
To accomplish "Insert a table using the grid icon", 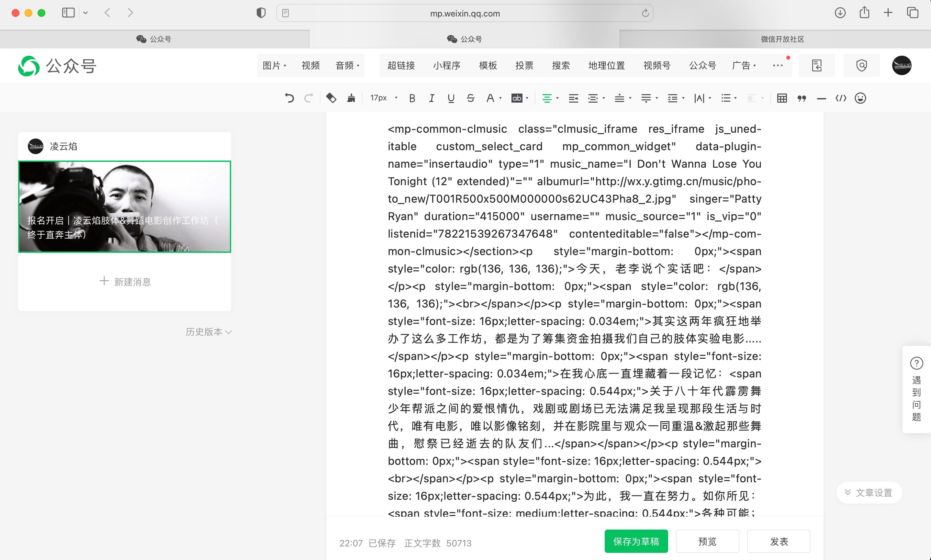I will (782, 98).
